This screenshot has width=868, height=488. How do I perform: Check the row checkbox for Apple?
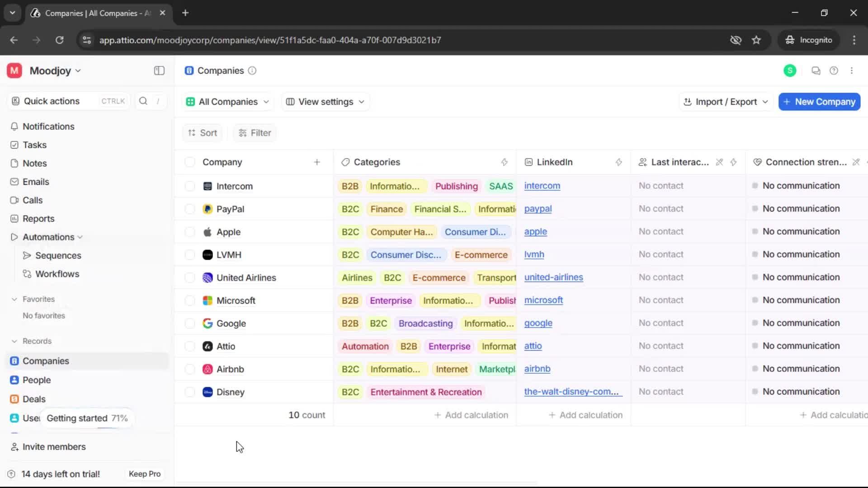[x=189, y=232]
